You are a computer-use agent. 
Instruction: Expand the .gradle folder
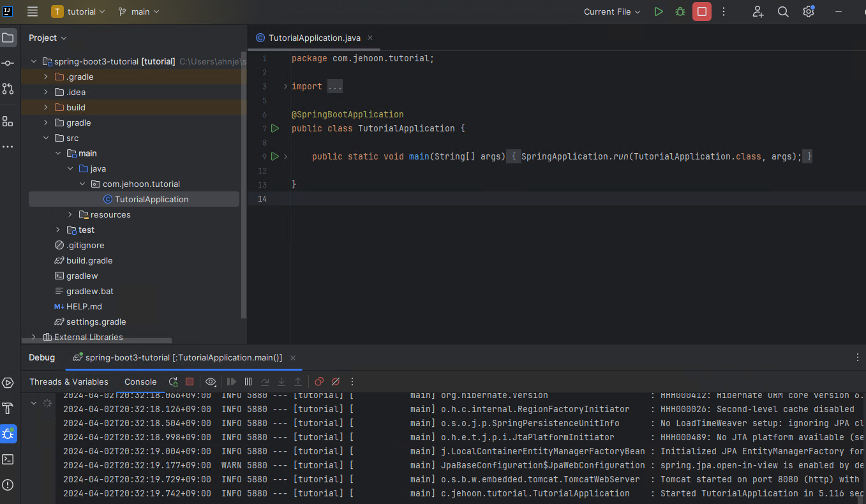pyautogui.click(x=45, y=77)
